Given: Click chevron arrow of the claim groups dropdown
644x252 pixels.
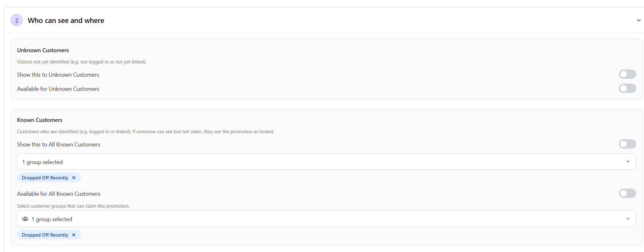Looking at the screenshot, I should (x=628, y=219).
